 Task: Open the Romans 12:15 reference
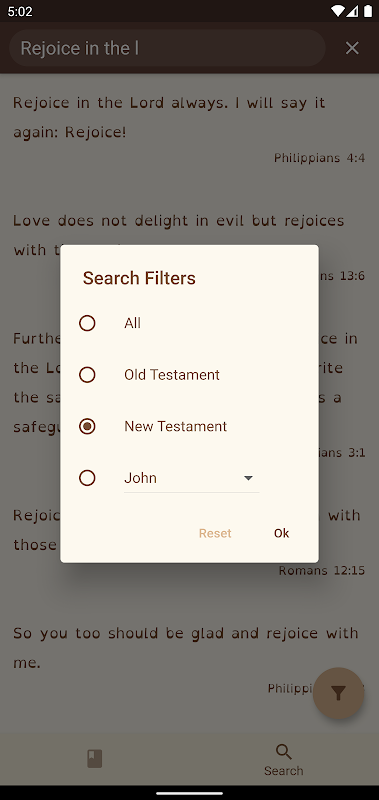[321, 570]
